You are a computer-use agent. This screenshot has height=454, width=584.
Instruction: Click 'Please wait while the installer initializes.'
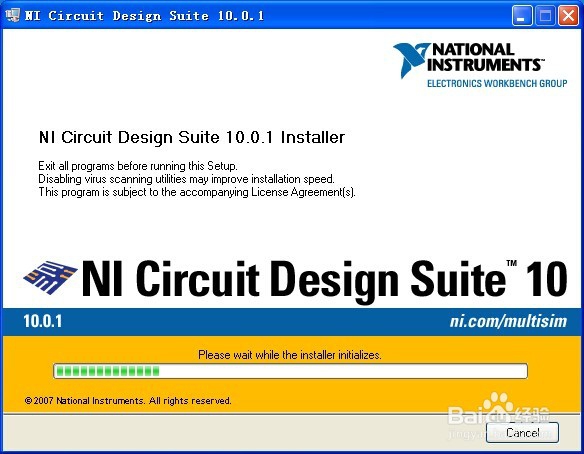click(290, 355)
